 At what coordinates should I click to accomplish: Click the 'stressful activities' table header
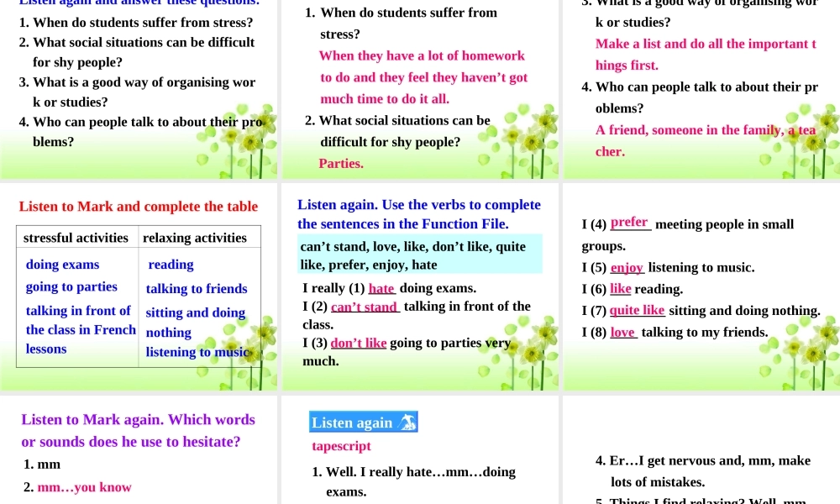(76, 238)
